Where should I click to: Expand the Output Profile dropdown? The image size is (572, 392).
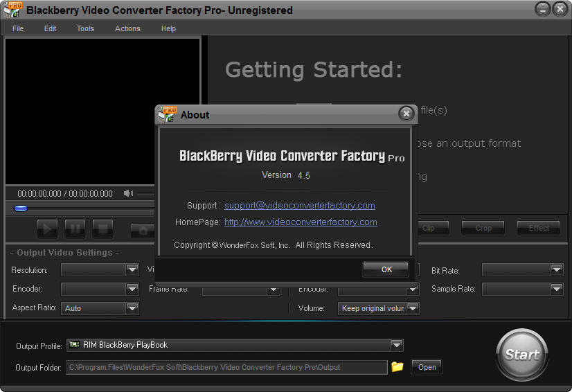(397, 345)
